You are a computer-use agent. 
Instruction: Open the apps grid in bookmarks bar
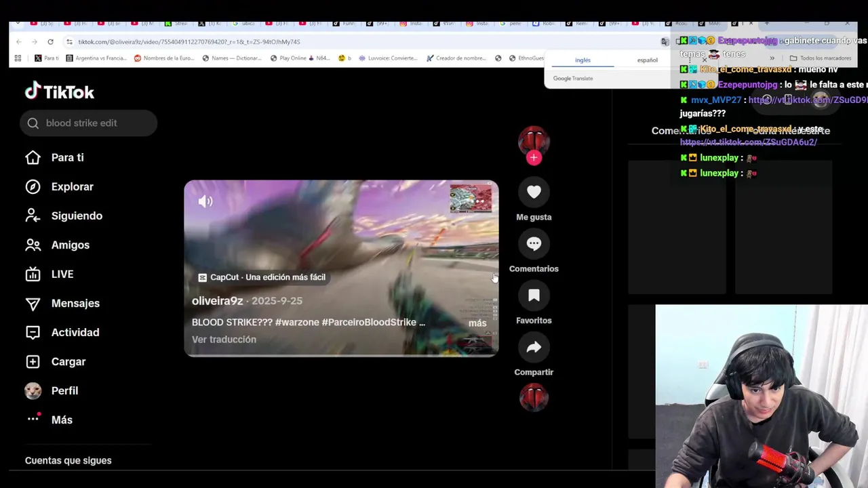click(18, 58)
